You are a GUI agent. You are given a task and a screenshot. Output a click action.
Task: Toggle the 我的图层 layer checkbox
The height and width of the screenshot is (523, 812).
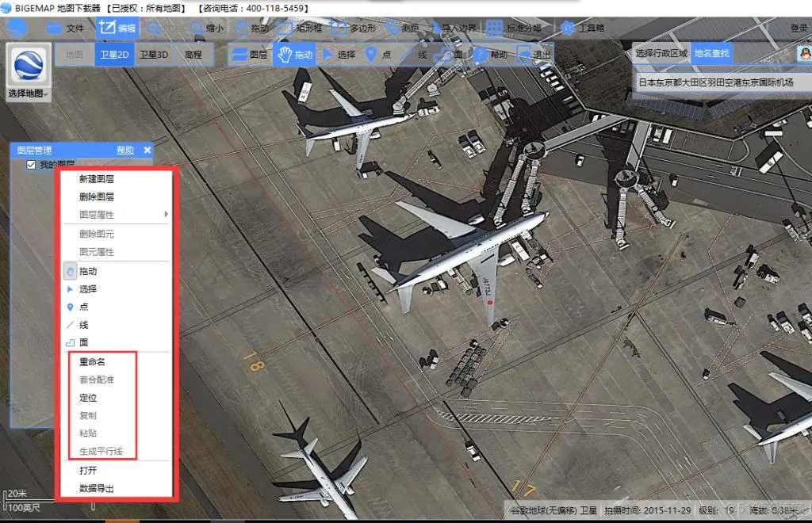click(x=31, y=165)
